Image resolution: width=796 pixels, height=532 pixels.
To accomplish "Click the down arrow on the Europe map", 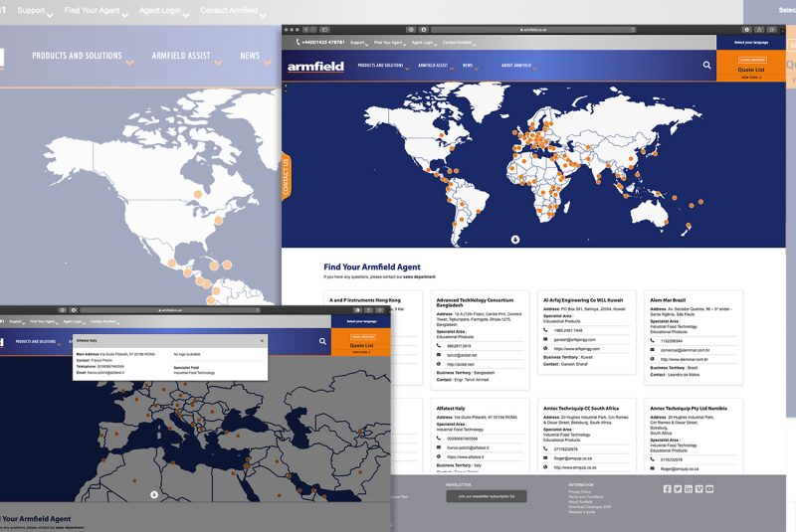I will pos(153,493).
